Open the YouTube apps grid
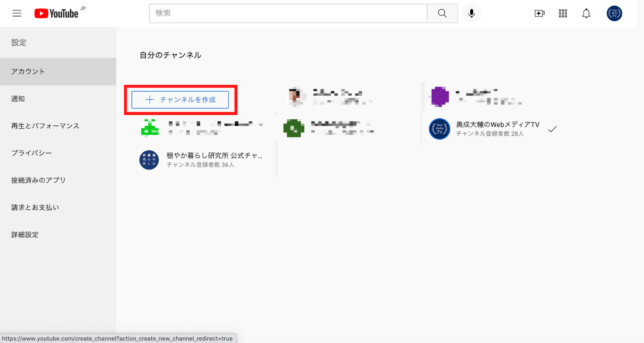 click(x=563, y=13)
